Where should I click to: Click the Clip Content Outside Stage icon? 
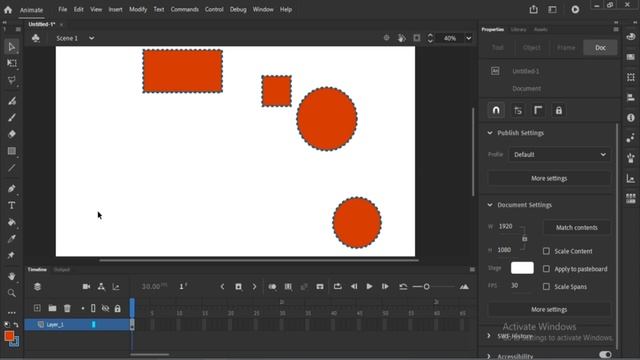[x=416, y=38]
